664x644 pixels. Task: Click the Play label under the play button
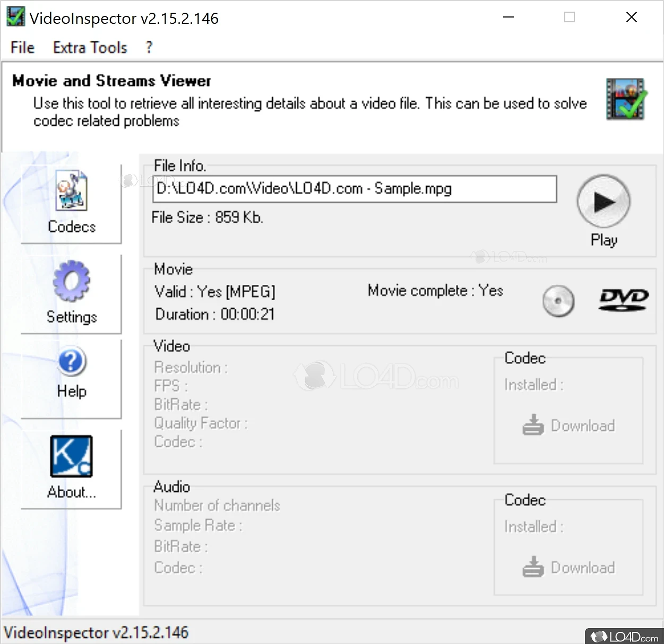pyautogui.click(x=603, y=239)
